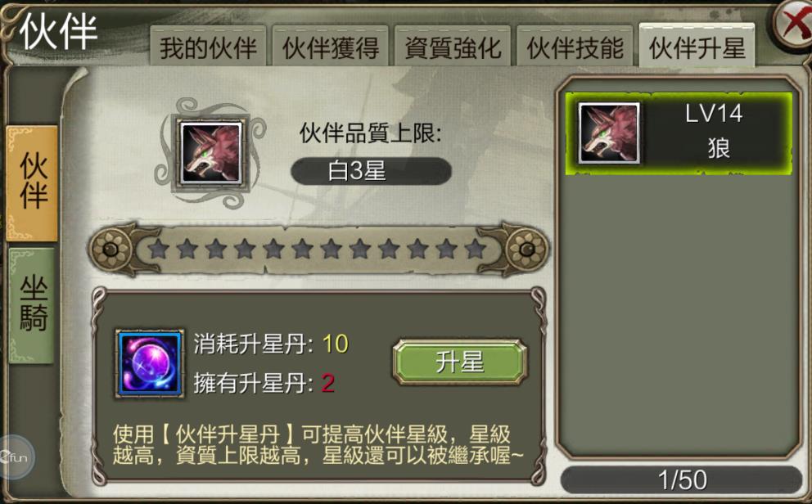
Task: Click the 升星 upgrade button
Action: (460, 362)
